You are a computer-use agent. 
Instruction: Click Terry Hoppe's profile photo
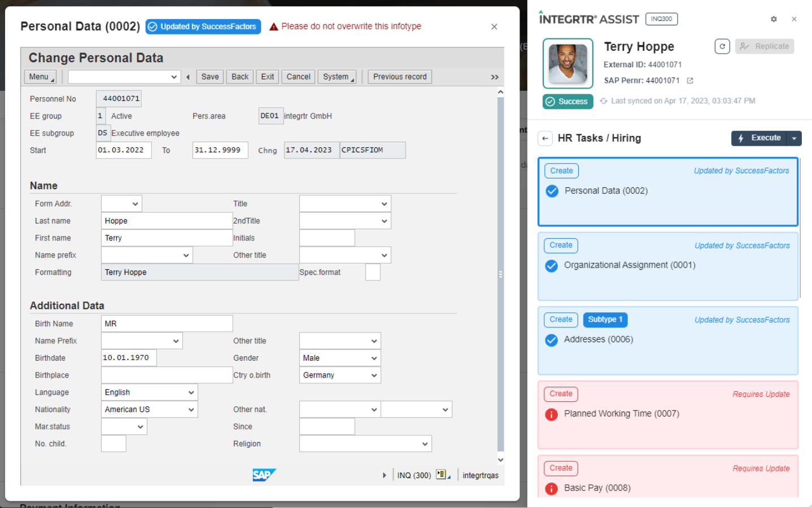point(568,63)
